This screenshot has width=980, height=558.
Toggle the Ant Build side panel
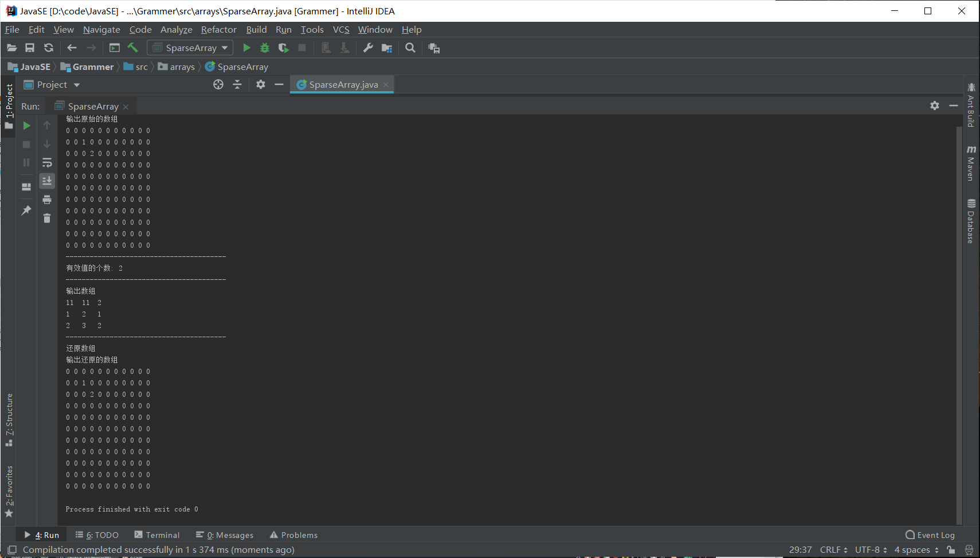(x=971, y=105)
